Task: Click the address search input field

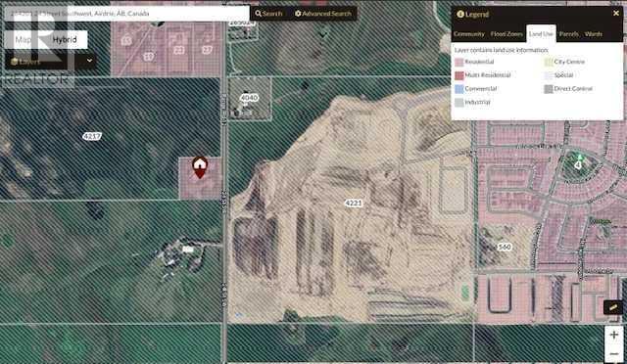Action: click(126, 13)
